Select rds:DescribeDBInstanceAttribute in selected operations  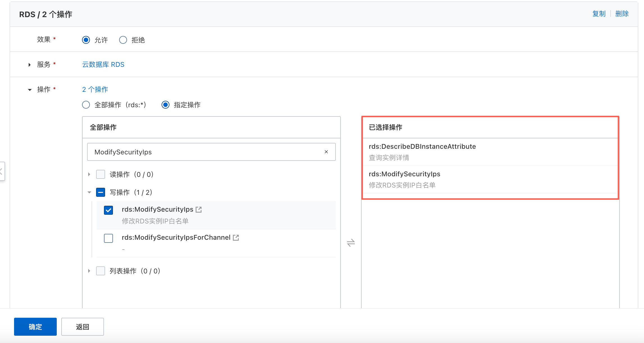tap(490, 152)
